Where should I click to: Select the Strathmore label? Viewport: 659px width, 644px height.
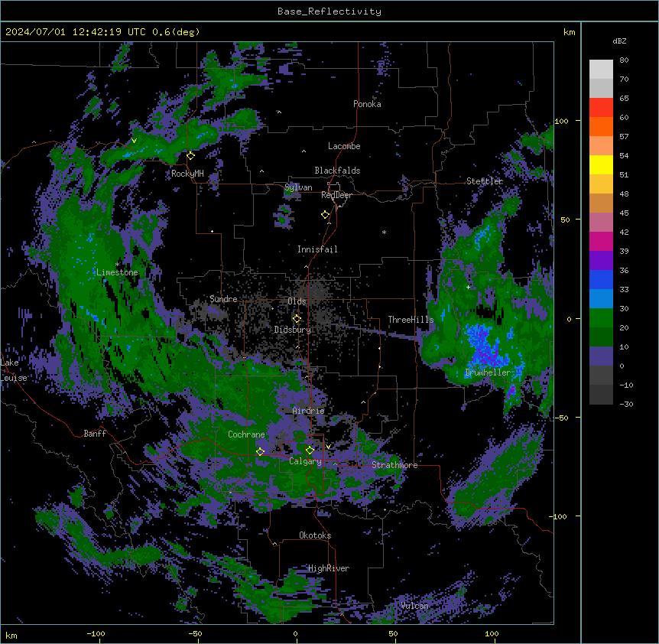click(394, 465)
